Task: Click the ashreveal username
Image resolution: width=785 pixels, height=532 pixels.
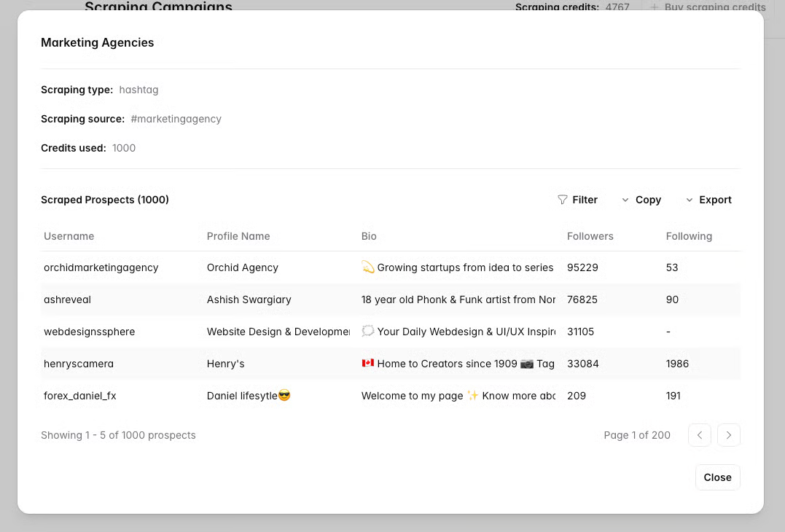Action: 67,300
